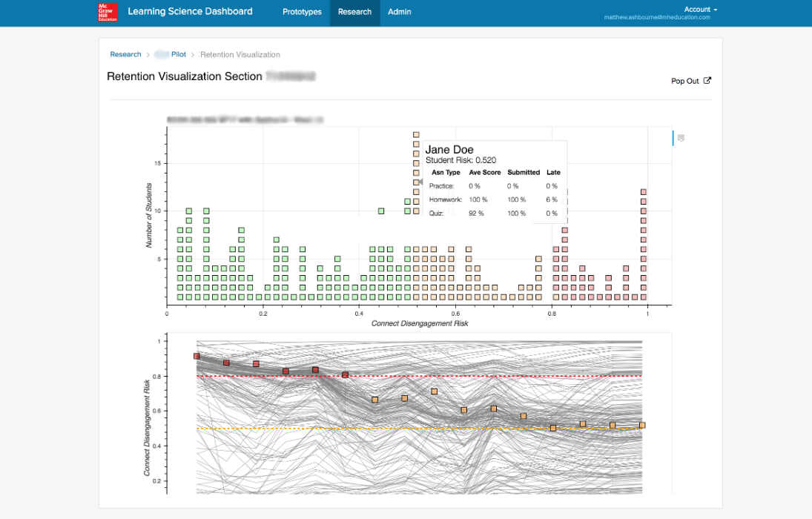Select the last orange marker on risk timeline
812x519 pixels.
pos(642,426)
